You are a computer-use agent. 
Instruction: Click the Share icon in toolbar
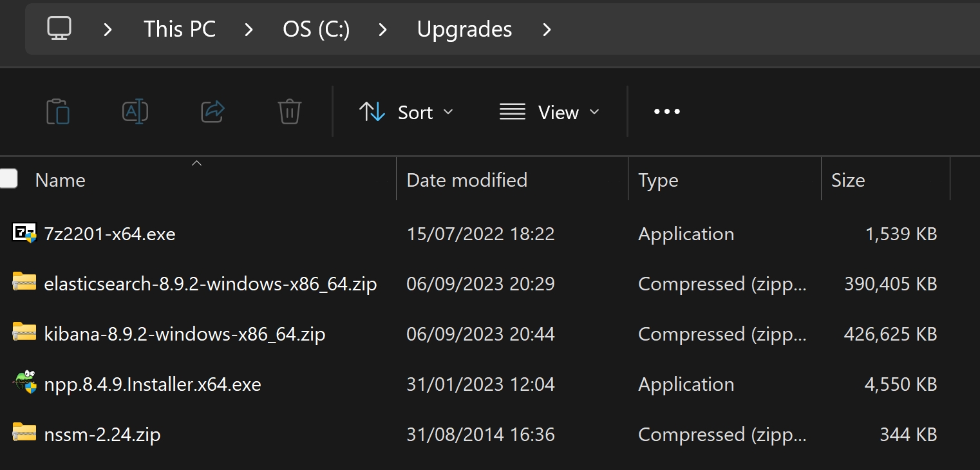coord(212,112)
